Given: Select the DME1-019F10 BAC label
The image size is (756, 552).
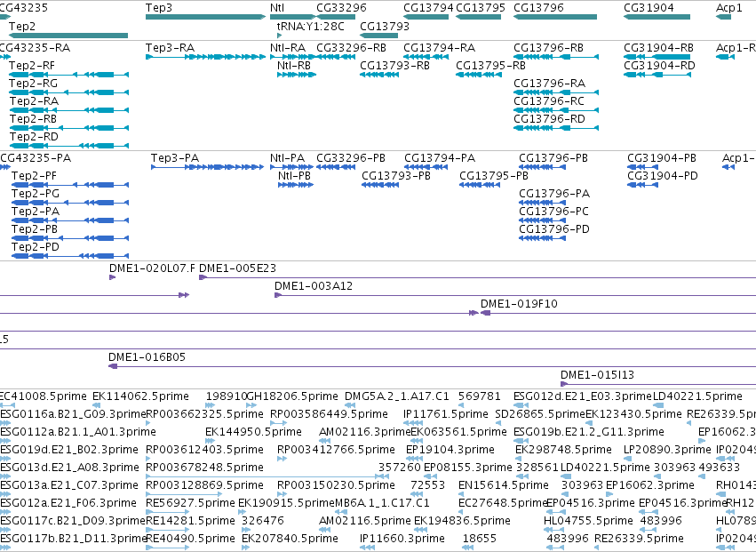Looking at the screenshot, I should coord(519,303).
